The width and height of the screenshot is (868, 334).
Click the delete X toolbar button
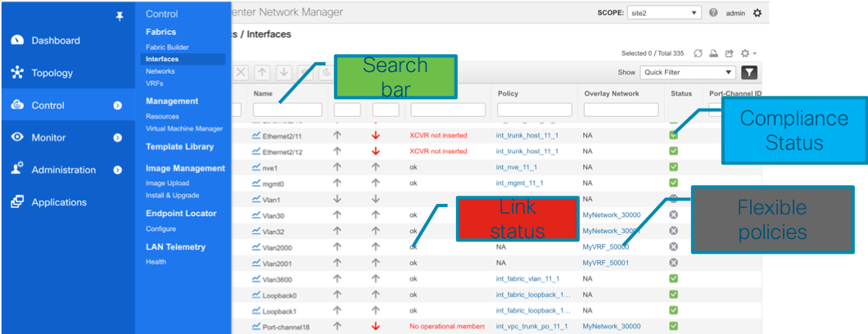(241, 72)
